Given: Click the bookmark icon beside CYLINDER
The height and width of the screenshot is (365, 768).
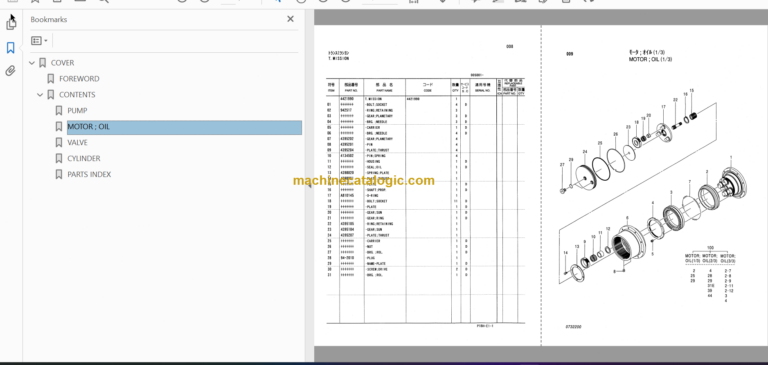Looking at the screenshot, I should coord(59,158).
